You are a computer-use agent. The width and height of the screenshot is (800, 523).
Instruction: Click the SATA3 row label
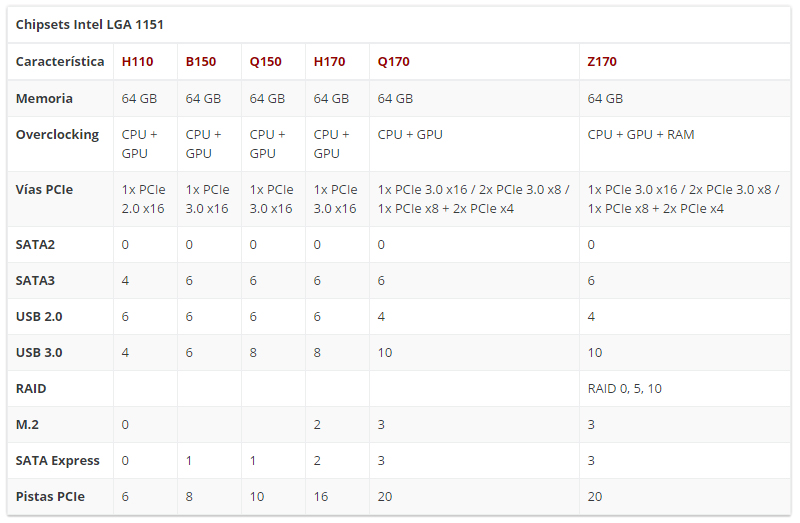(x=36, y=281)
